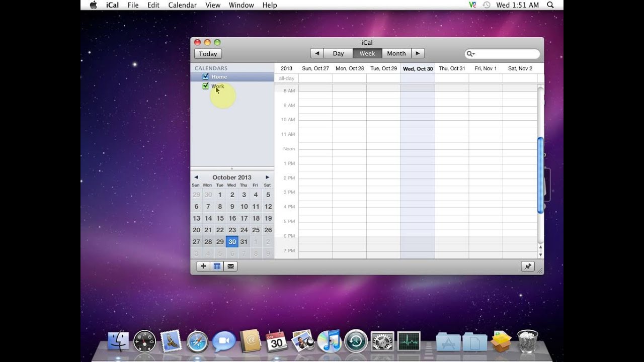The width and height of the screenshot is (644, 362).
Task: Click the Sun, Oct 27 column header
Action: click(315, 68)
